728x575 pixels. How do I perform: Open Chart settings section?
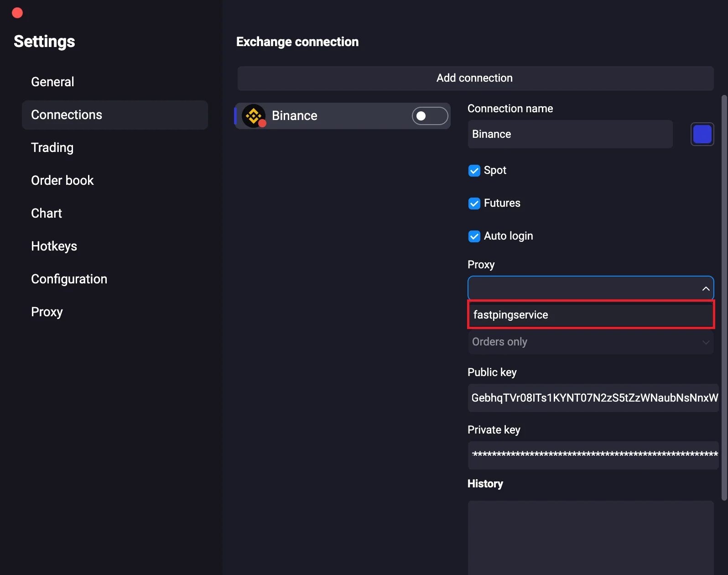click(x=47, y=214)
